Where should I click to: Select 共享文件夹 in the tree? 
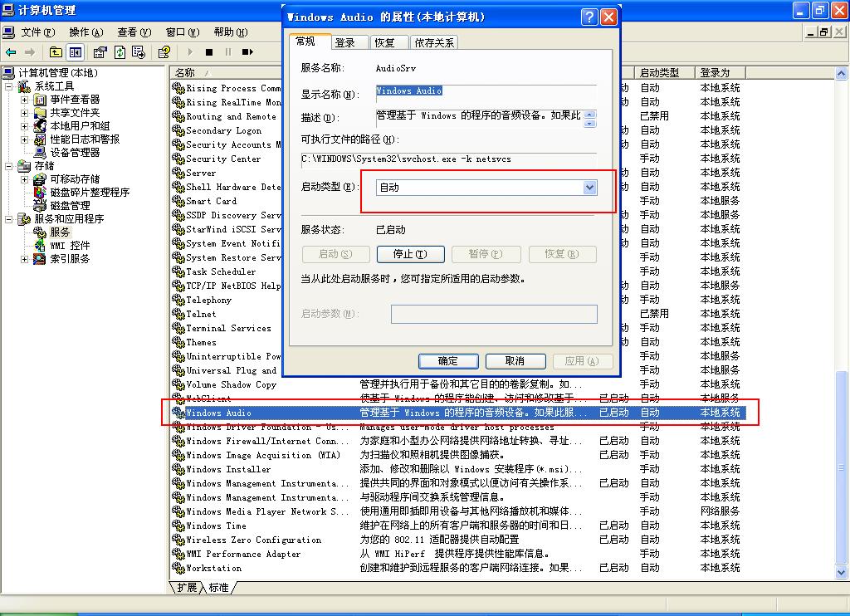tap(75, 112)
